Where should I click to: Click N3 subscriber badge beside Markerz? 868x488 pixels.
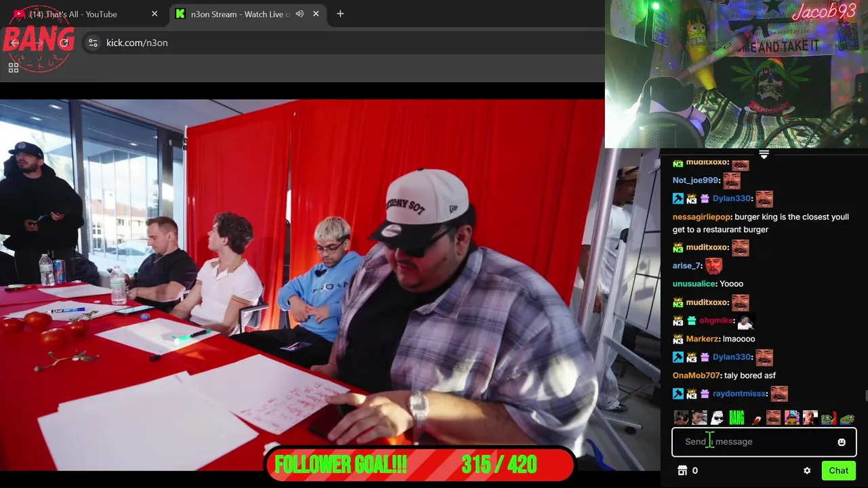click(678, 339)
